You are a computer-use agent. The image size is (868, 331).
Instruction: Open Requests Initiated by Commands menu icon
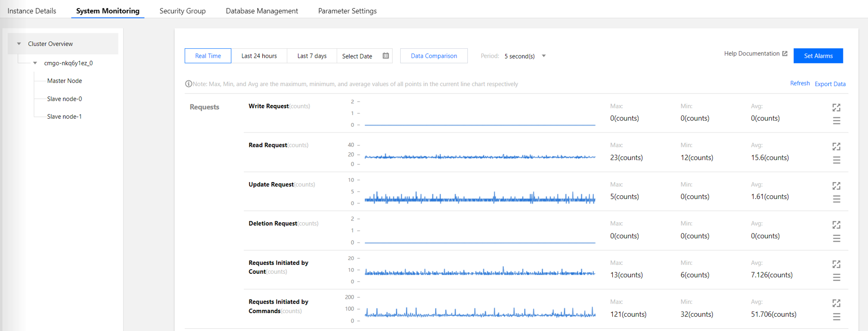pos(836,317)
